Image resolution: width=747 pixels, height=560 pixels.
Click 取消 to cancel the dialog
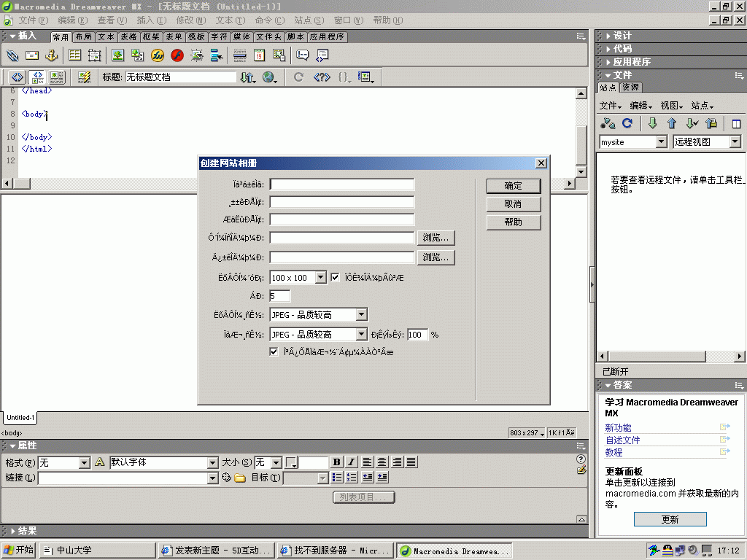pyautogui.click(x=514, y=204)
